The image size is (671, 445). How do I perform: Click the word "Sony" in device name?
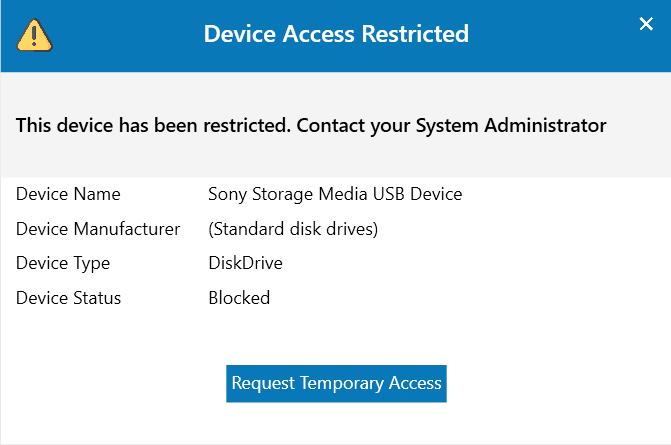[227, 194]
